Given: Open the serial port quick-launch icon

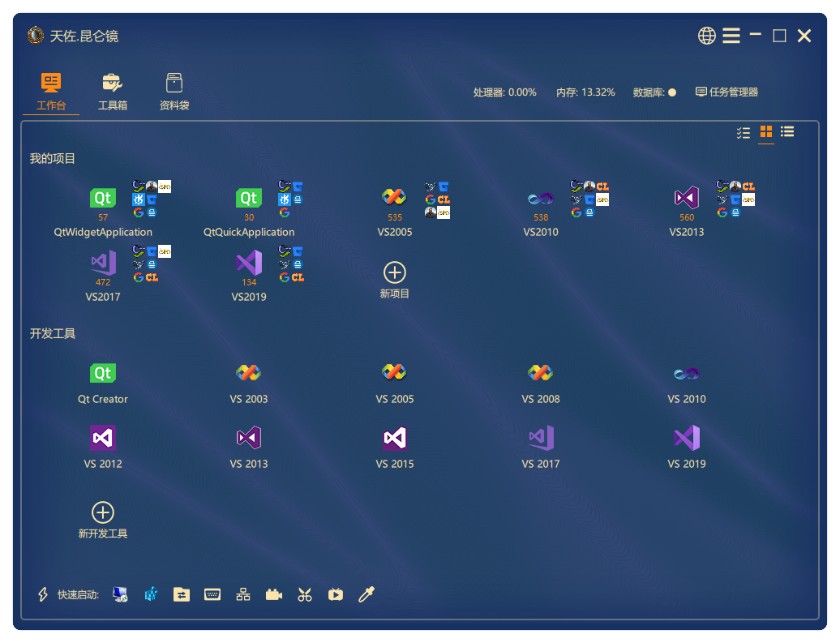Looking at the screenshot, I should 212,594.
